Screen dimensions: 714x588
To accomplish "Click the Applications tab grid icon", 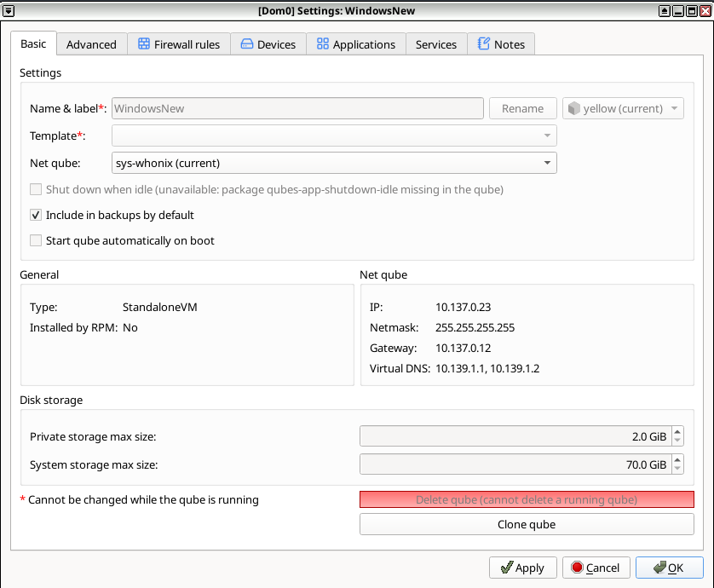I will coord(323,44).
